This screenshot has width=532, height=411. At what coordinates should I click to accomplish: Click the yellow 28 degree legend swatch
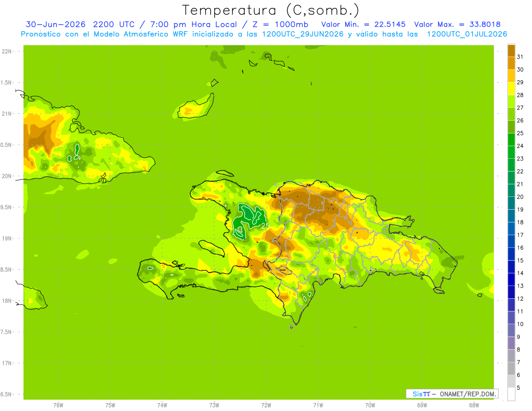[511, 88]
